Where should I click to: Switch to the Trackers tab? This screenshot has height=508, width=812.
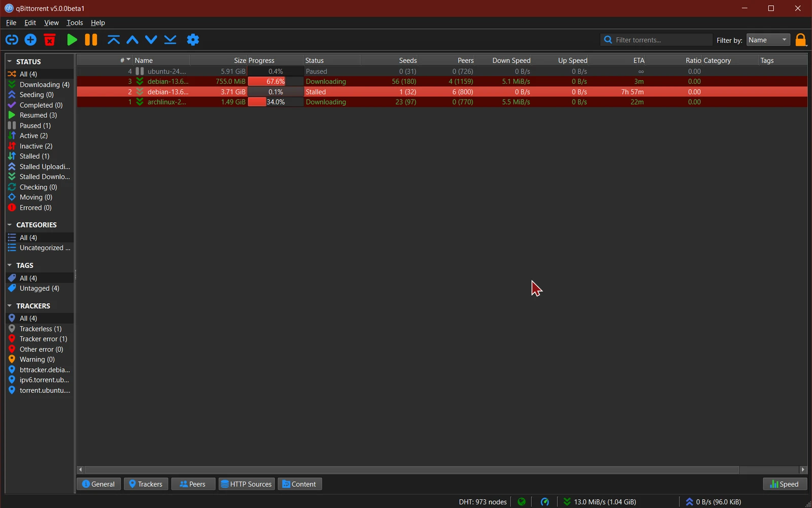tap(146, 484)
